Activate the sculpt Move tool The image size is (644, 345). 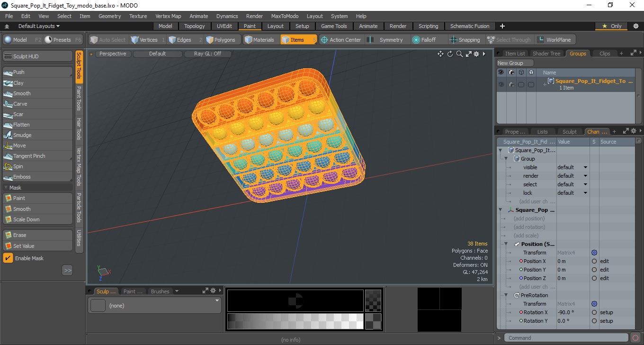pos(38,145)
